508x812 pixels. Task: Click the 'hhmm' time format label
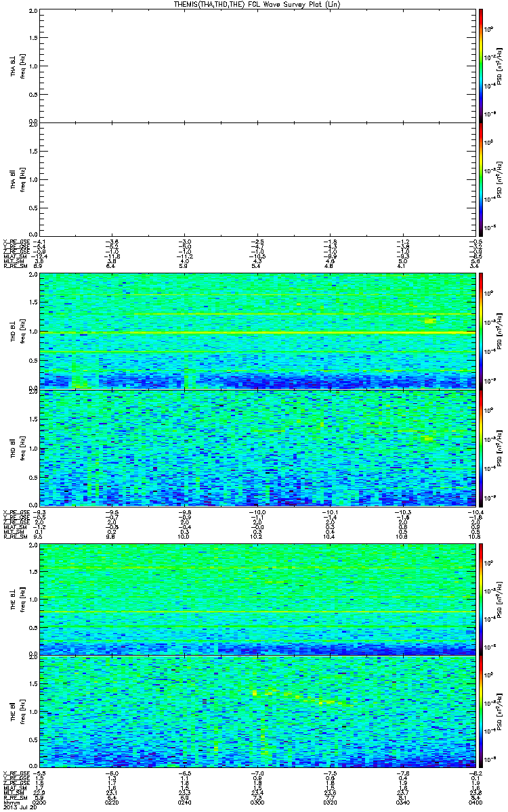(x=10, y=801)
